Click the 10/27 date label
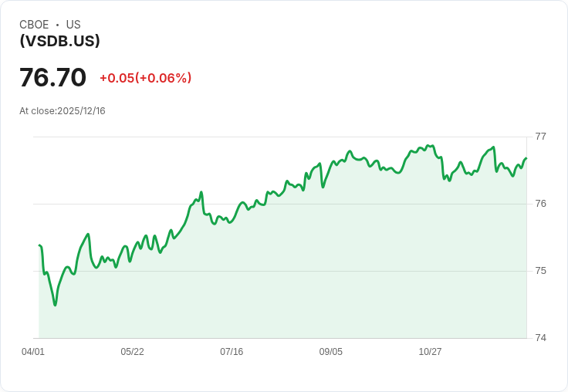568x392 pixels. click(430, 352)
